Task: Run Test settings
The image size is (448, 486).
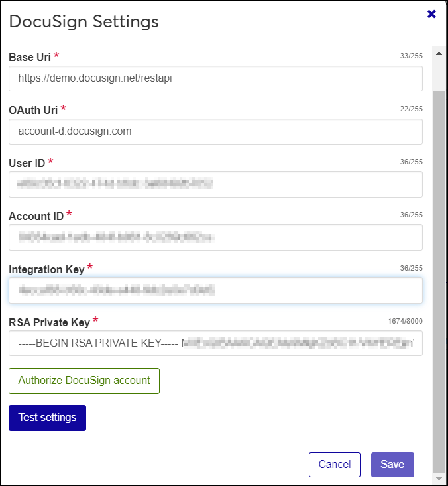Action: click(x=47, y=418)
